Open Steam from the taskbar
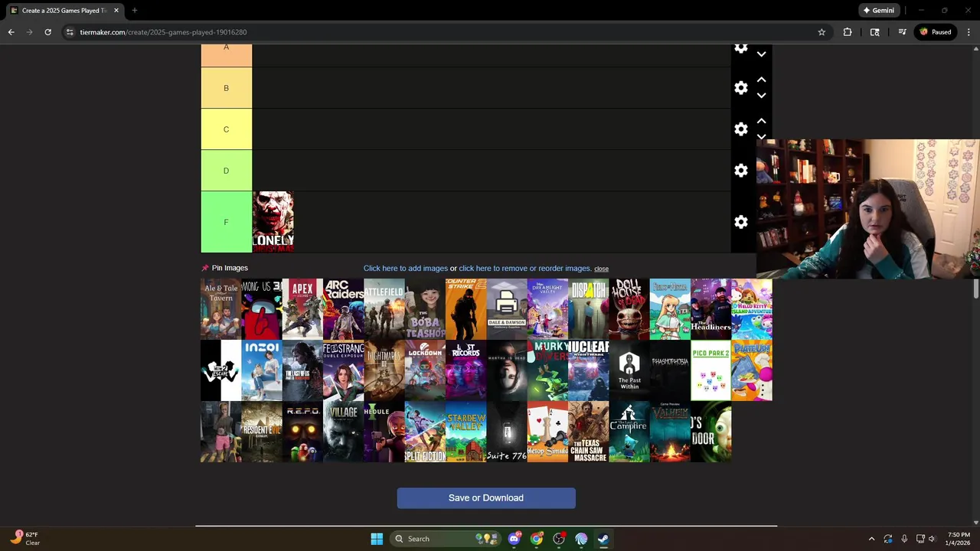 603,539
